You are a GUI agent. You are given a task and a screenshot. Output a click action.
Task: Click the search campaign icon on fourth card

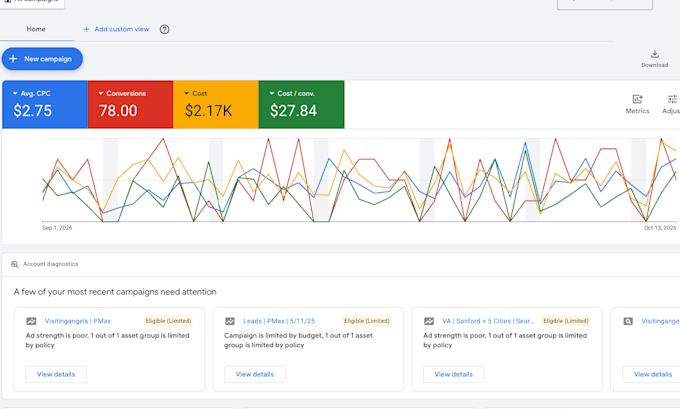tap(628, 321)
